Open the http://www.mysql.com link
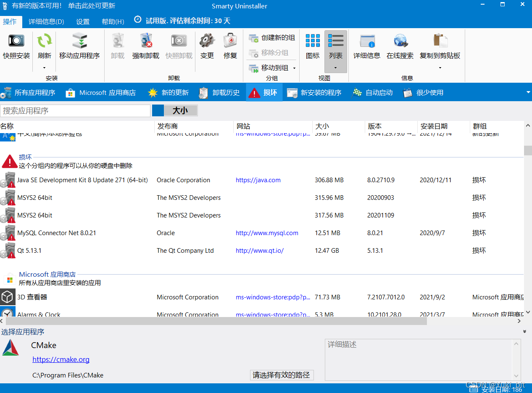This screenshot has height=393, width=532. 267,233
